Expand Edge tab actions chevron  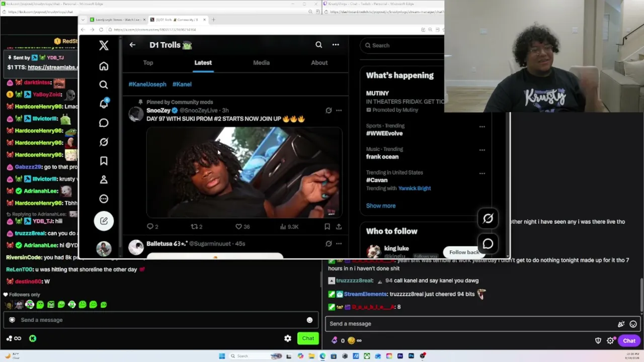(84, 20)
